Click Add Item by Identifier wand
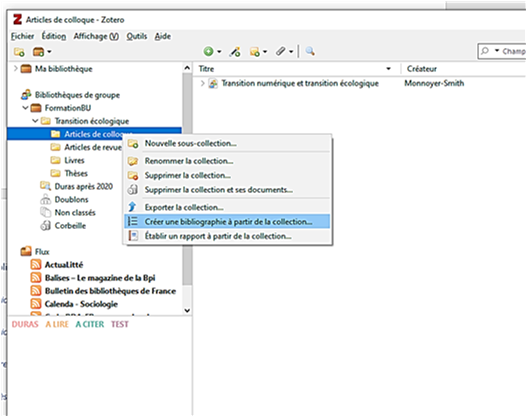Viewport: 526px width, 416px height. click(x=235, y=52)
